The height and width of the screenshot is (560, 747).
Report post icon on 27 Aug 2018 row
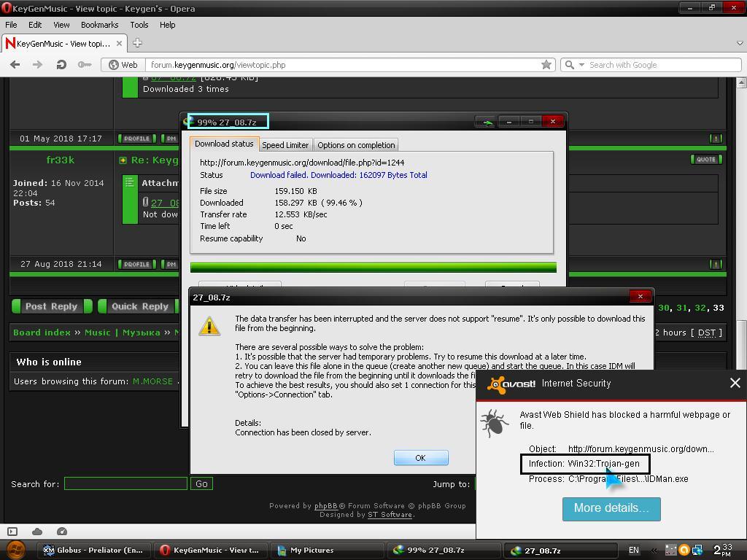click(716, 264)
